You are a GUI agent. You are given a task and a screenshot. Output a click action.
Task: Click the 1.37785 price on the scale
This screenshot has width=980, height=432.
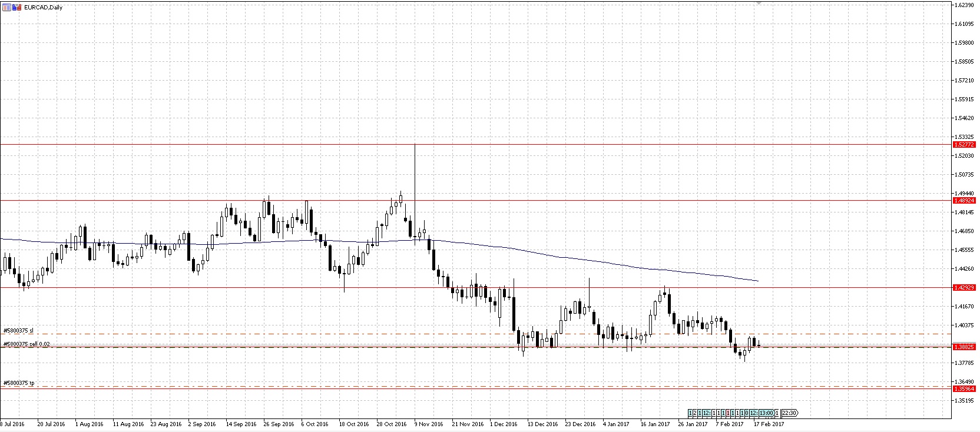964,363
